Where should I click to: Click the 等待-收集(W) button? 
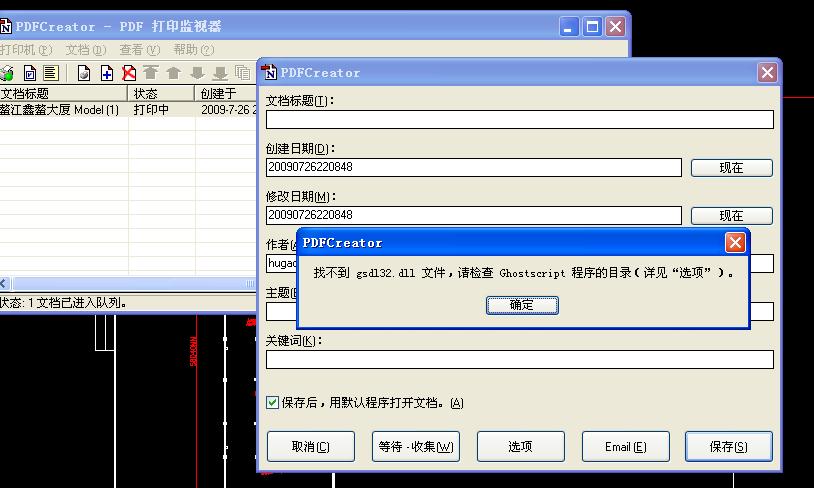tap(416, 446)
